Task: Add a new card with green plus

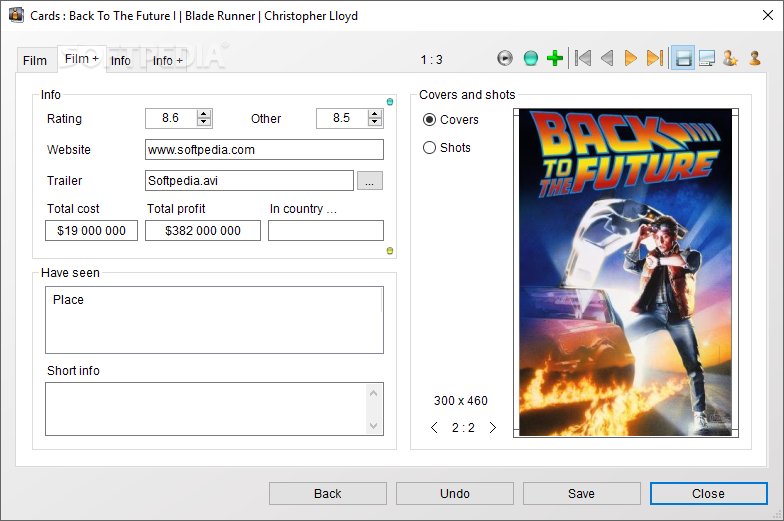Action: [x=554, y=58]
